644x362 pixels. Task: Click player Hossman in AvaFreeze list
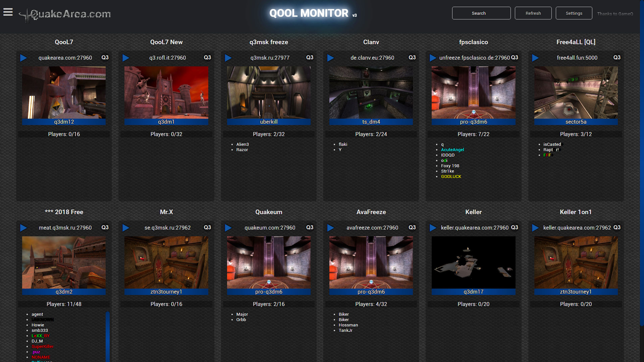pyautogui.click(x=348, y=325)
